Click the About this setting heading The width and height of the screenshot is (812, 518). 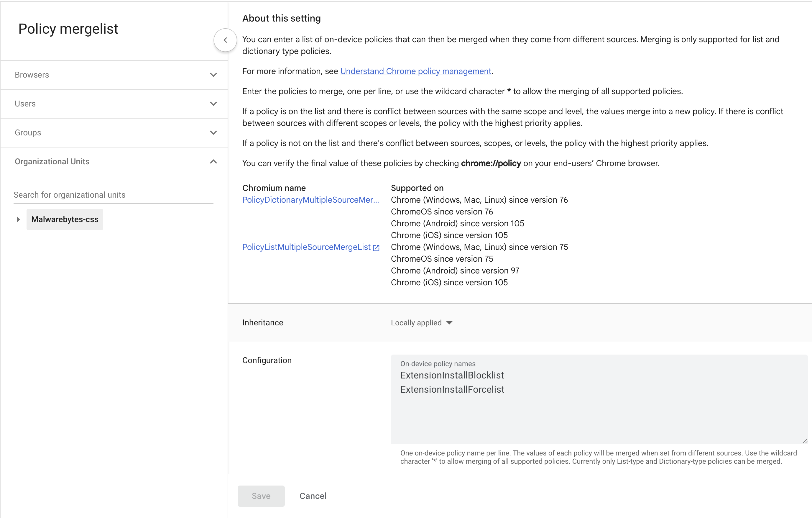tap(282, 19)
